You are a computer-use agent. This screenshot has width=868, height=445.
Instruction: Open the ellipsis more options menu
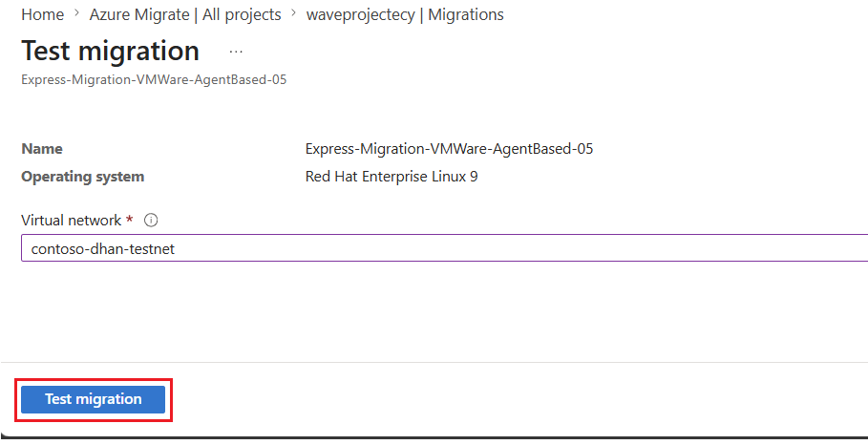(x=236, y=52)
